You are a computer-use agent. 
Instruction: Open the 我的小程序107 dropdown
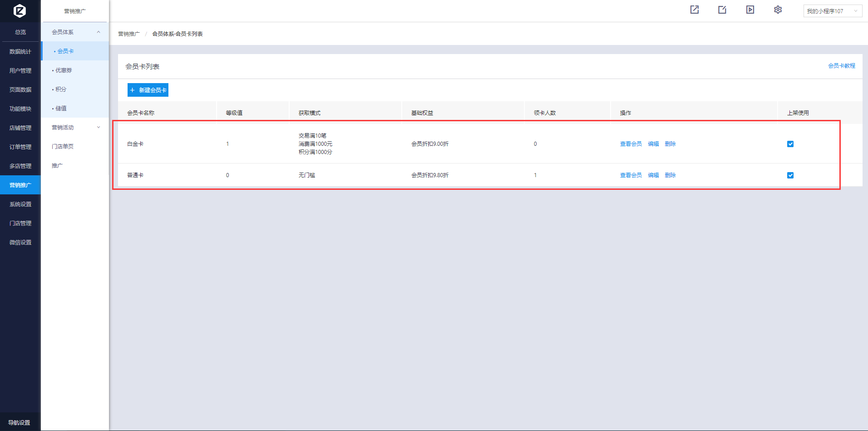tap(832, 11)
